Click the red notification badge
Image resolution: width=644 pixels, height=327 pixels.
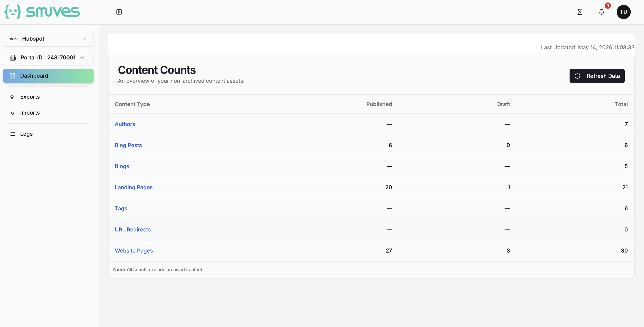[x=608, y=6]
